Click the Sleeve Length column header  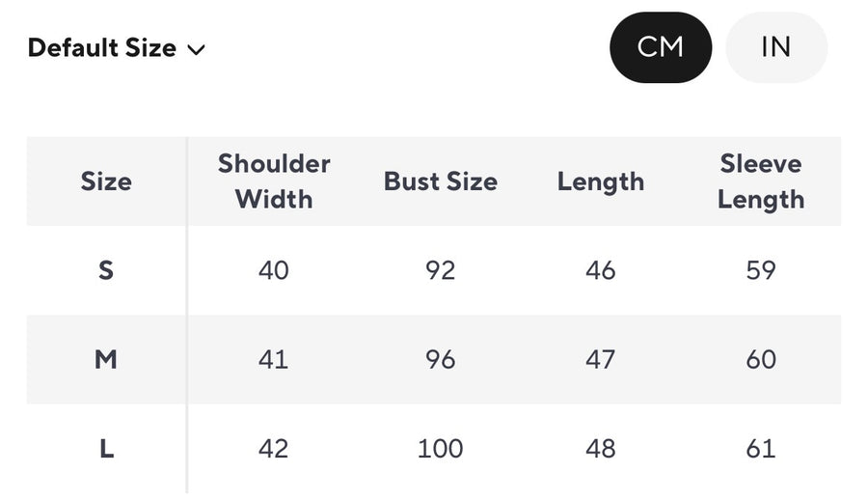click(x=761, y=181)
